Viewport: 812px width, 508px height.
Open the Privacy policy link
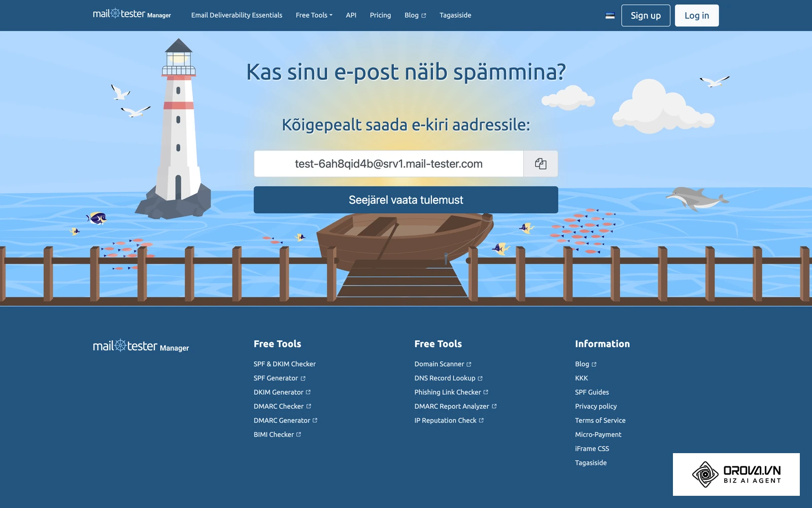tap(596, 406)
